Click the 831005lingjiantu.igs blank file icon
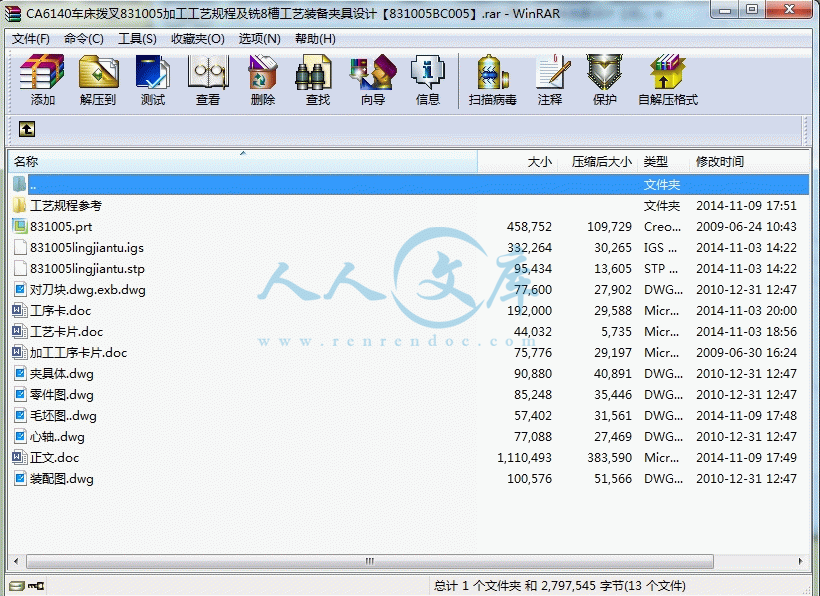Viewport: 820px width, 596px height. 19,247
